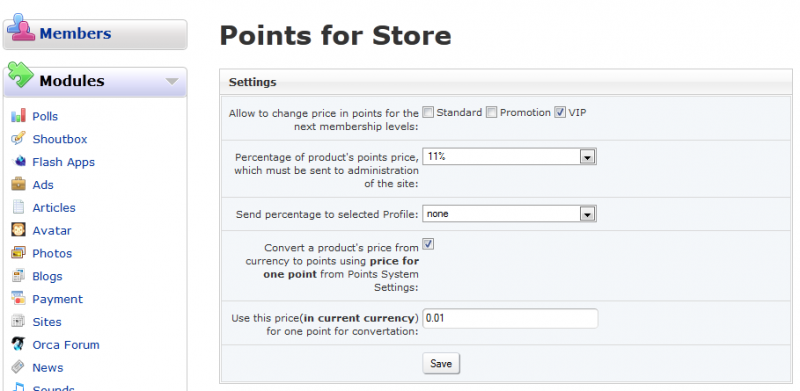Image resolution: width=800 pixels, height=391 pixels.
Task: Enable the Promotion membership checkbox
Action: 491,112
